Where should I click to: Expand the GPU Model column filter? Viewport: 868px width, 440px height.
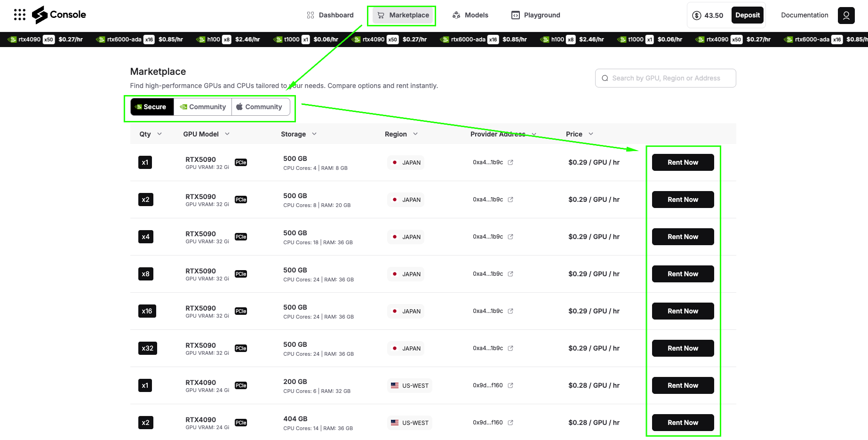tap(227, 134)
